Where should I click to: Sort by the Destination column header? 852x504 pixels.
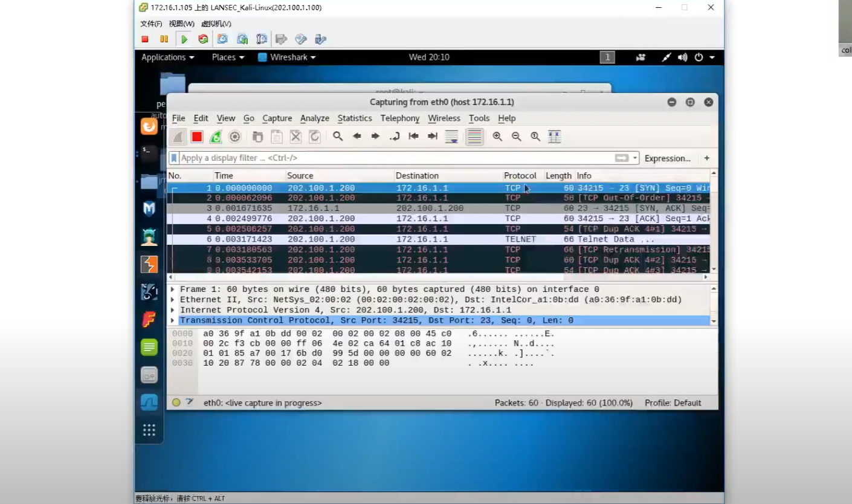pyautogui.click(x=448, y=176)
